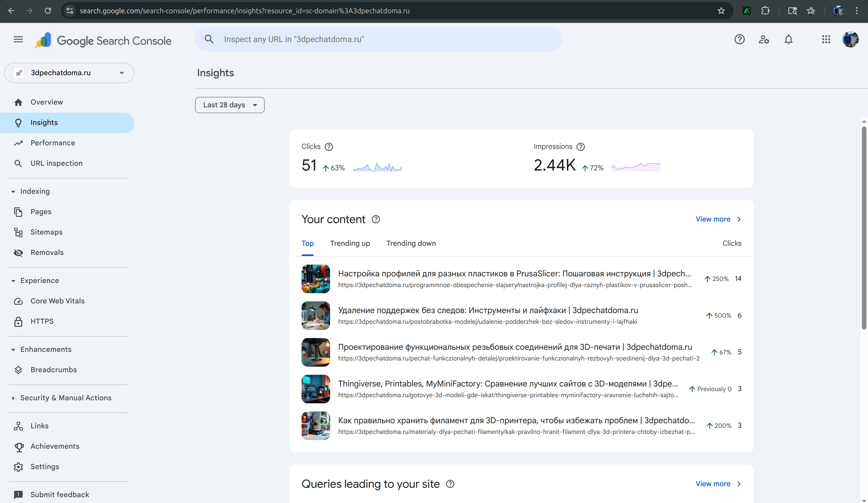The image size is (868, 503).
Task: Click the help icon beside Your content
Action: 376,219
